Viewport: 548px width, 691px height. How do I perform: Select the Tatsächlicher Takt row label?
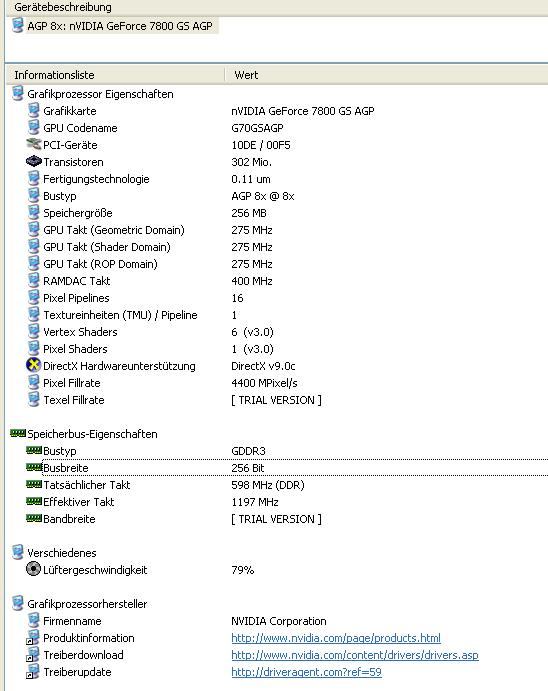pyautogui.click(x=86, y=485)
